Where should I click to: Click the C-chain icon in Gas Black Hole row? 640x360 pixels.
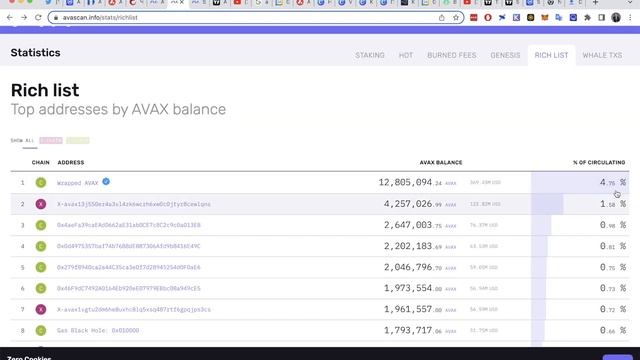pos(41,330)
